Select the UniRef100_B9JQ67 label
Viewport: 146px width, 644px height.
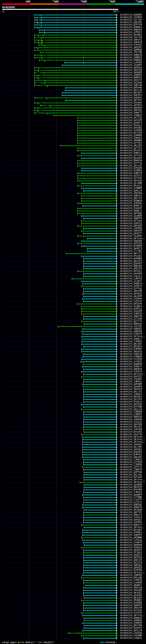(x=131, y=530)
